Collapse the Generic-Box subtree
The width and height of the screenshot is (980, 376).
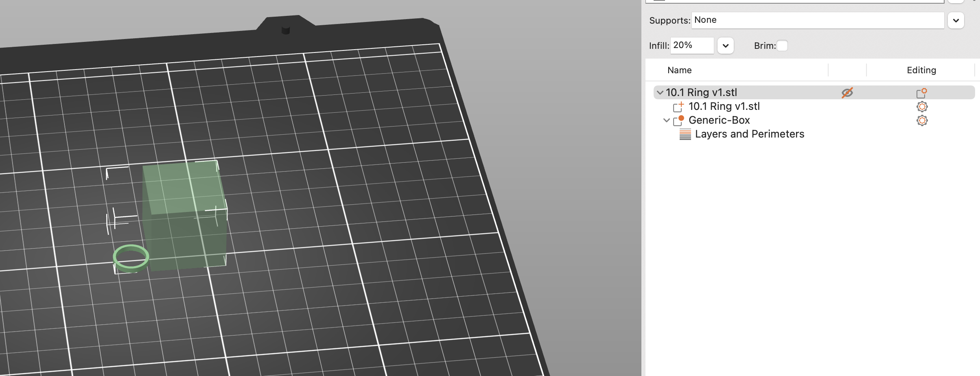pos(666,120)
